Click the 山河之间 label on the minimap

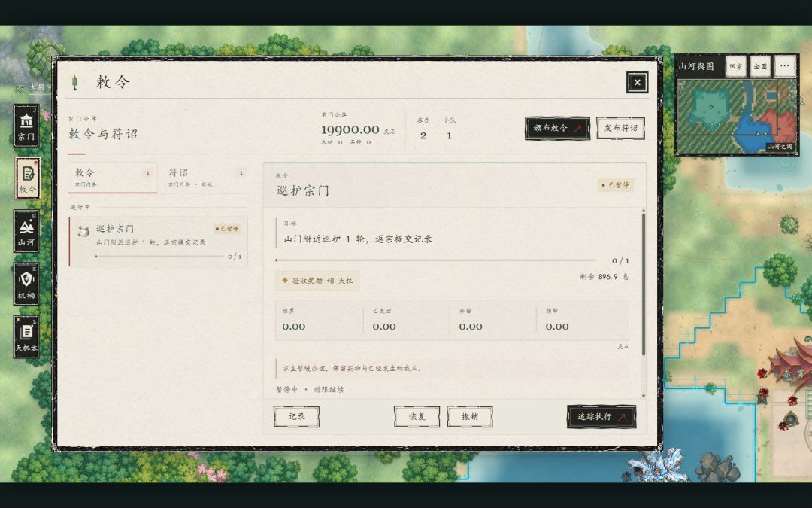pyautogui.click(x=780, y=147)
